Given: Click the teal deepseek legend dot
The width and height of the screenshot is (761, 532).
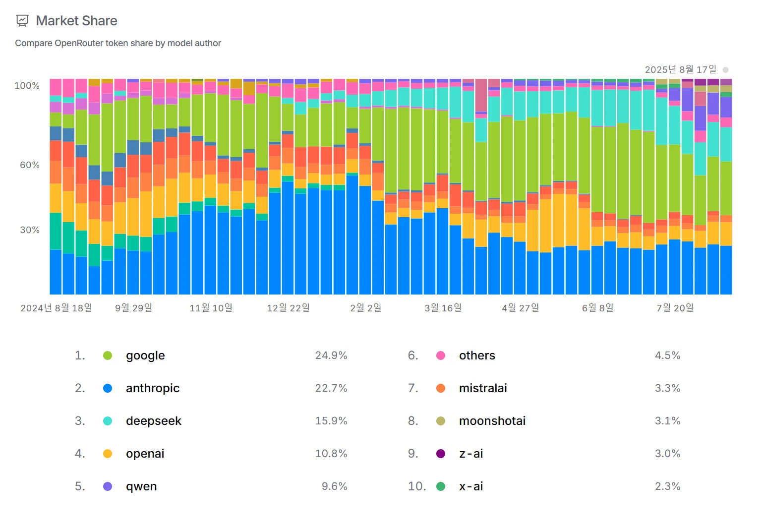Looking at the screenshot, I should 108,421.
